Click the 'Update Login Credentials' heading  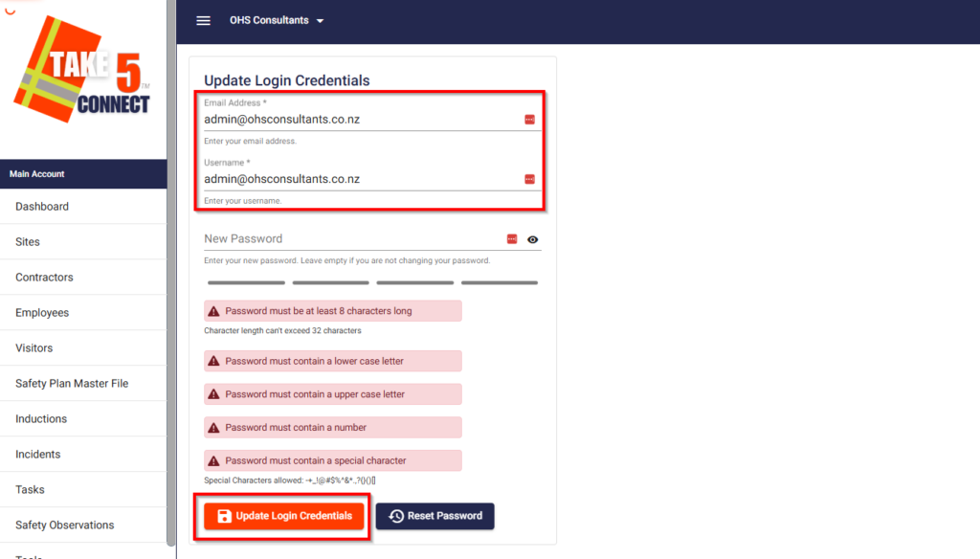(287, 80)
